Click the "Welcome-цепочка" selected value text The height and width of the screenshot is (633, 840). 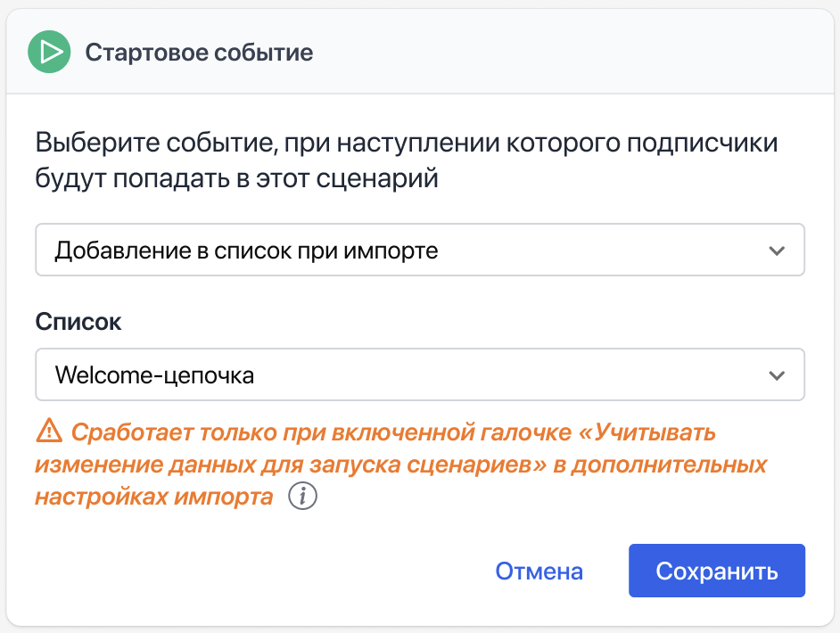[154, 375]
